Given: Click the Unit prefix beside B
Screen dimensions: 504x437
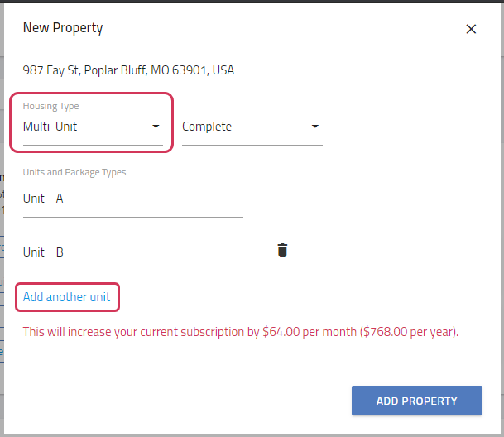Looking at the screenshot, I should 34,252.
